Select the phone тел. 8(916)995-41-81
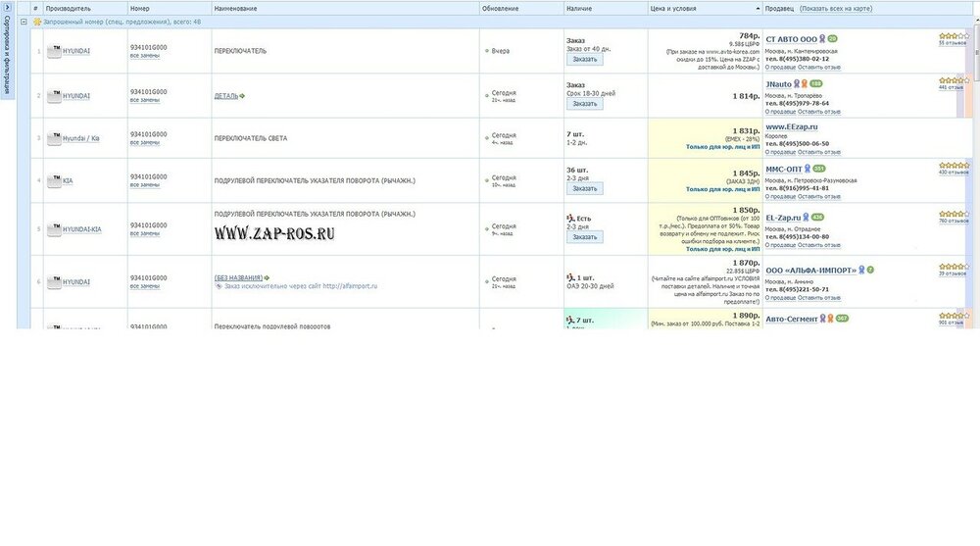 point(797,188)
